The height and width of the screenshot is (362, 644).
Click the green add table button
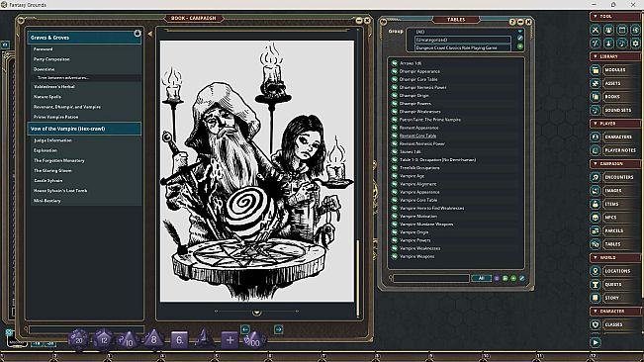pos(513,278)
